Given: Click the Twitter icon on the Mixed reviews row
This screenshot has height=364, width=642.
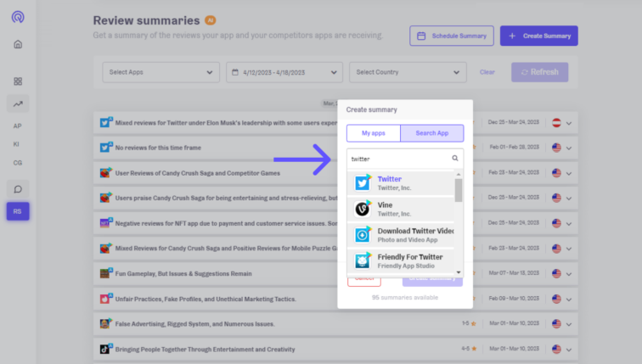Looking at the screenshot, I should point(106,122).
